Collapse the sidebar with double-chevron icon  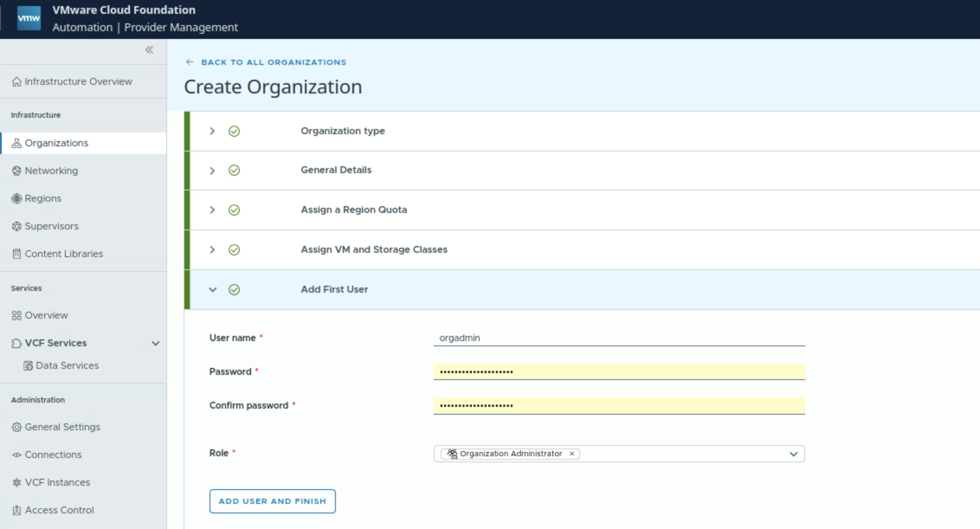(149, 50)
